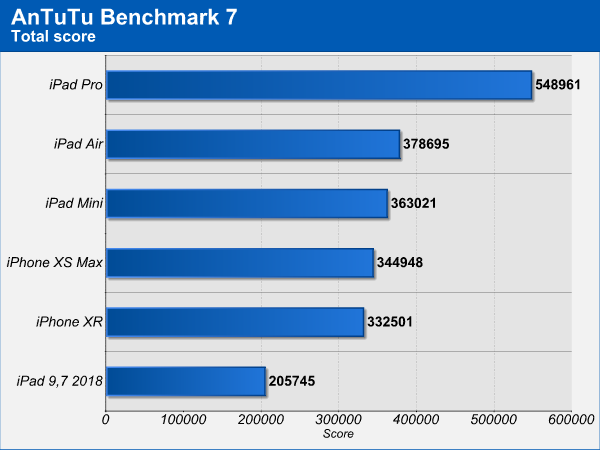Screen dimensions: 600x450
Task: Click the 500000 axis tick label
Action: click(x=494, y=420)
